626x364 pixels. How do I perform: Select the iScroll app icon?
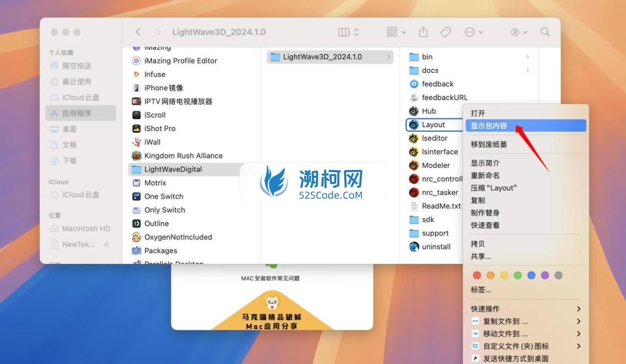click(x=136, y=115)
